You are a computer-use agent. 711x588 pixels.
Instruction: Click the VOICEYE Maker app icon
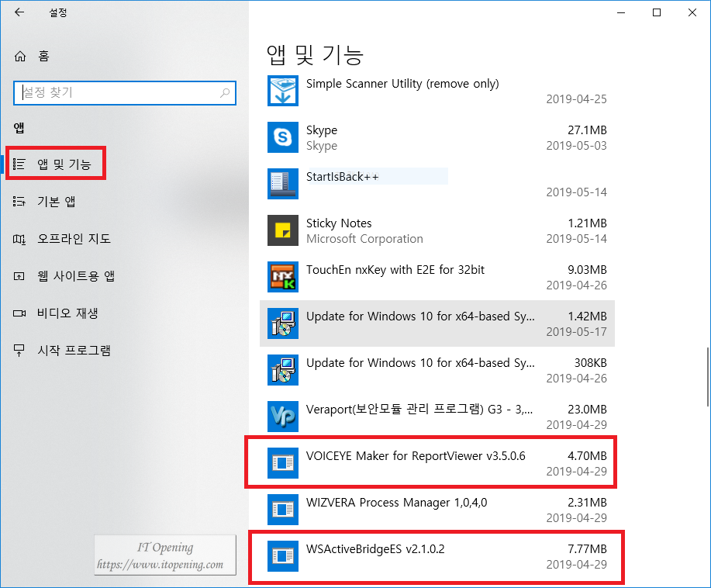pyautogui.click(x=283, y=463)
